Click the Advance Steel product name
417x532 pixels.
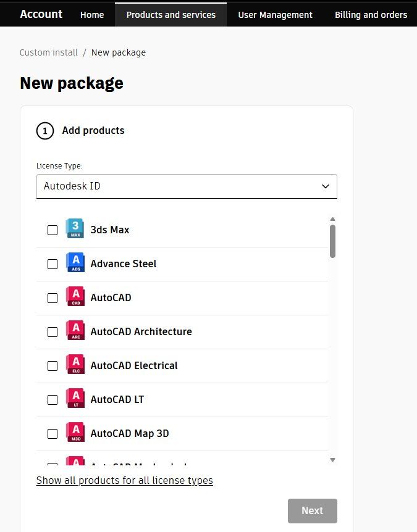pos(124,264)
